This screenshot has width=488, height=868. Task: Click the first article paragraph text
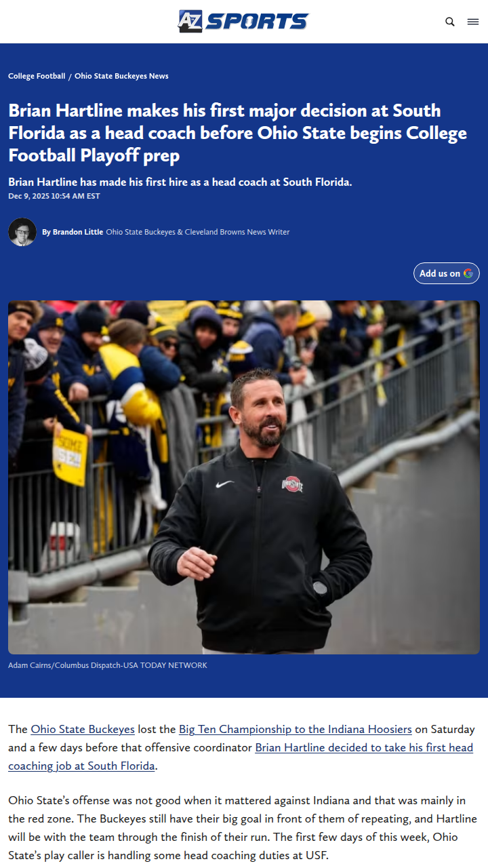coord(241,747)
